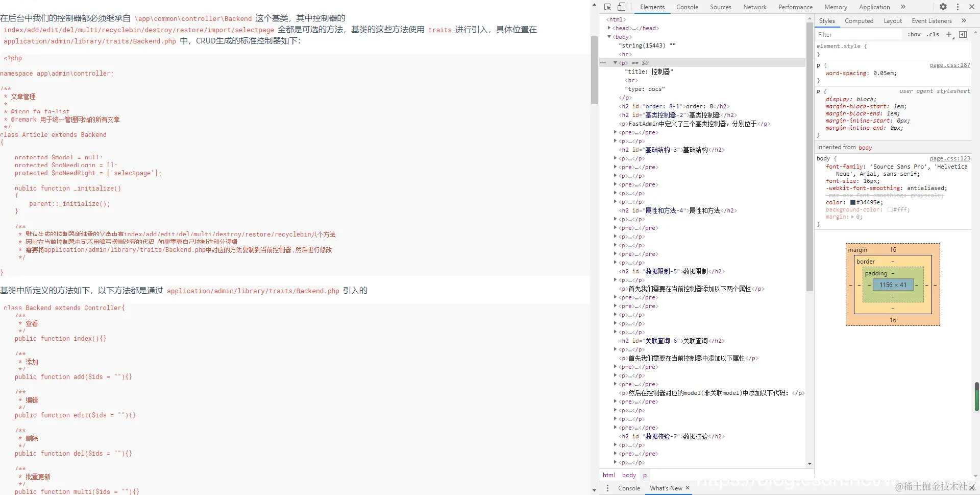Open DevTools settings gear
The width and height of the screenshot is (980, 495).
pos(943,7)
